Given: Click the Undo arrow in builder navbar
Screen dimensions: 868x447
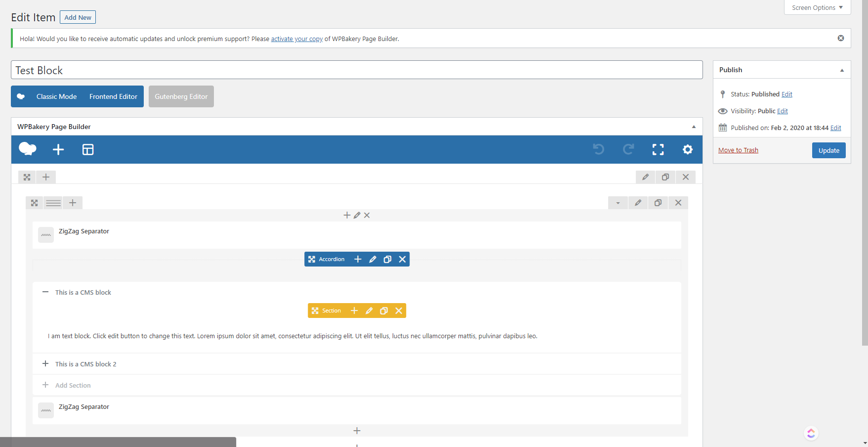Looking at the screenshot, I should click(599, 149).
